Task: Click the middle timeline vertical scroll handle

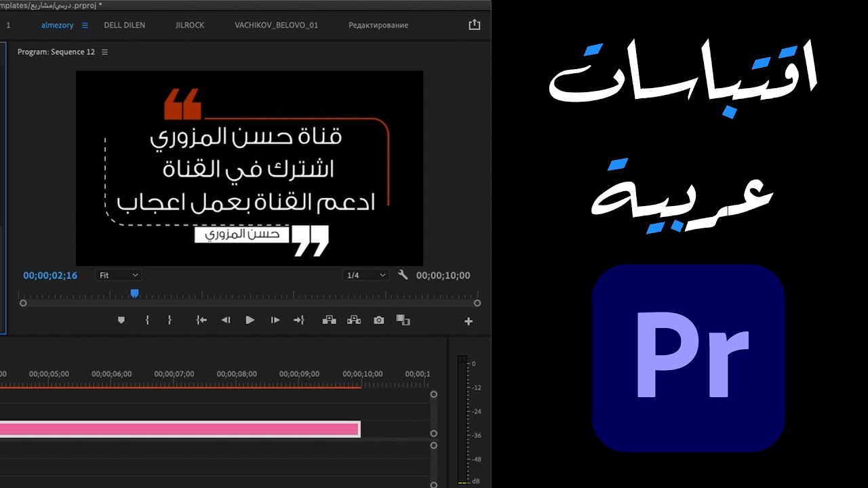Action: [434, 434]
